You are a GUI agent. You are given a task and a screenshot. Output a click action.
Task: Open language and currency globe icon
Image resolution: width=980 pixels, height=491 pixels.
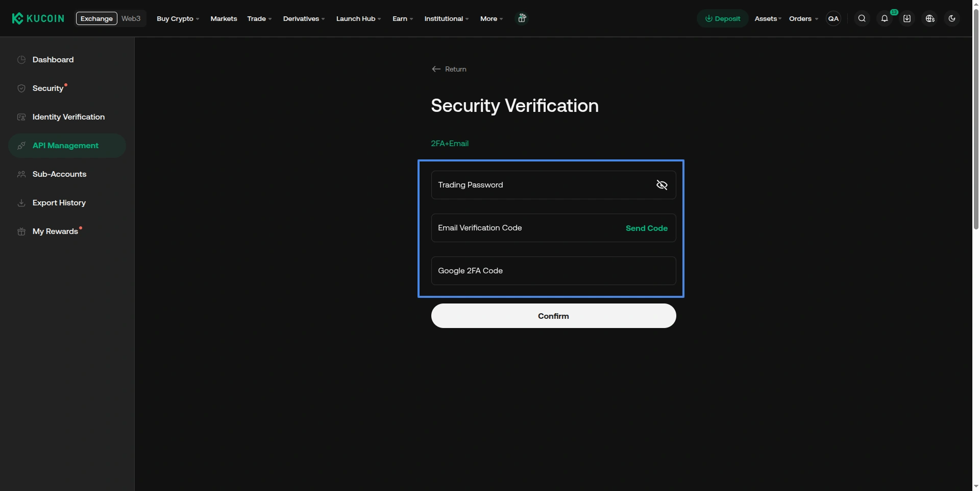click(930, 18)
